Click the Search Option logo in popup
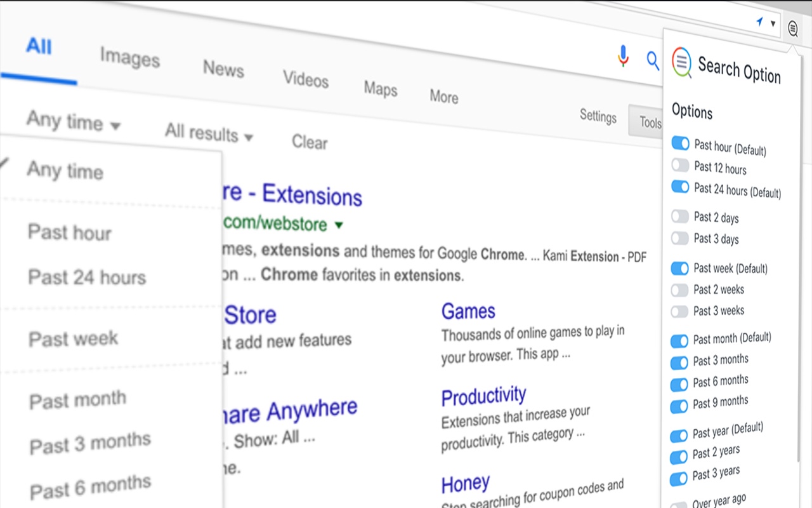This screenshot has height=508, width=812. [x=681, y=62]
